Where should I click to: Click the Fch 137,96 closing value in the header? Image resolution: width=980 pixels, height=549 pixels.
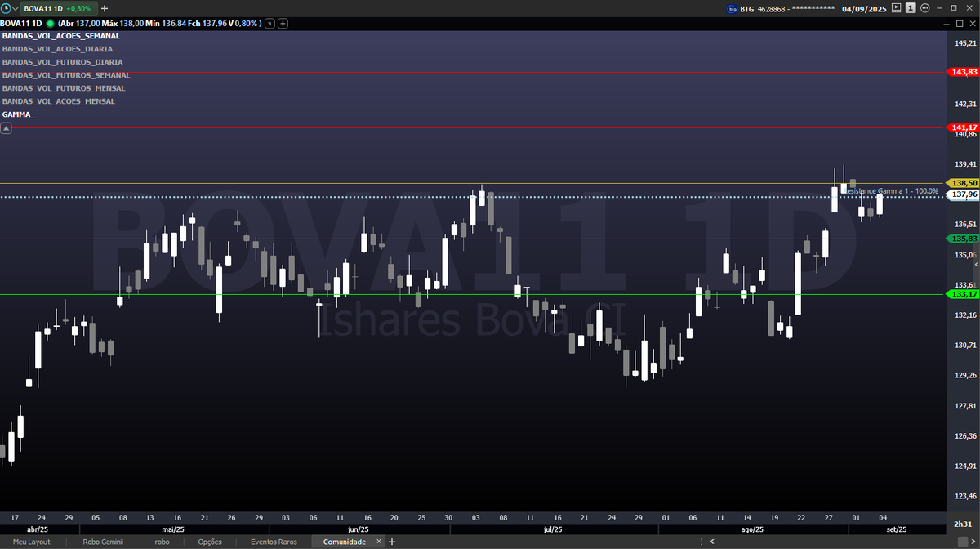click(x=208, y=24)
